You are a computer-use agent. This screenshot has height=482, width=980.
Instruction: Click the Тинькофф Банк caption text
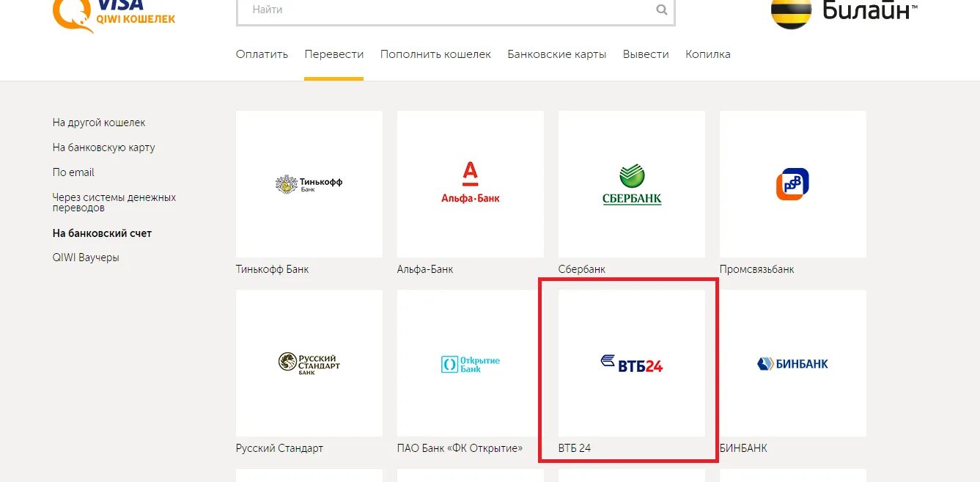click(273, 269)
